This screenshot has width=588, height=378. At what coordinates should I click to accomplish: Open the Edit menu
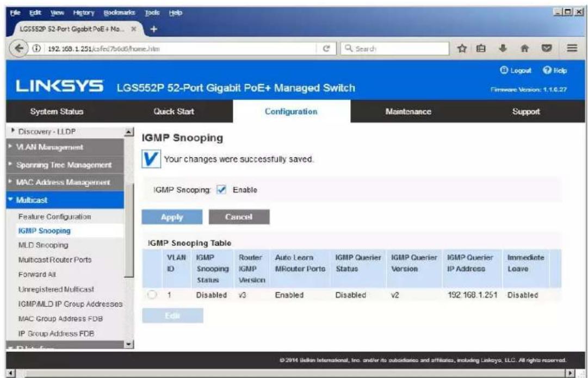click(x=35, y=13)
